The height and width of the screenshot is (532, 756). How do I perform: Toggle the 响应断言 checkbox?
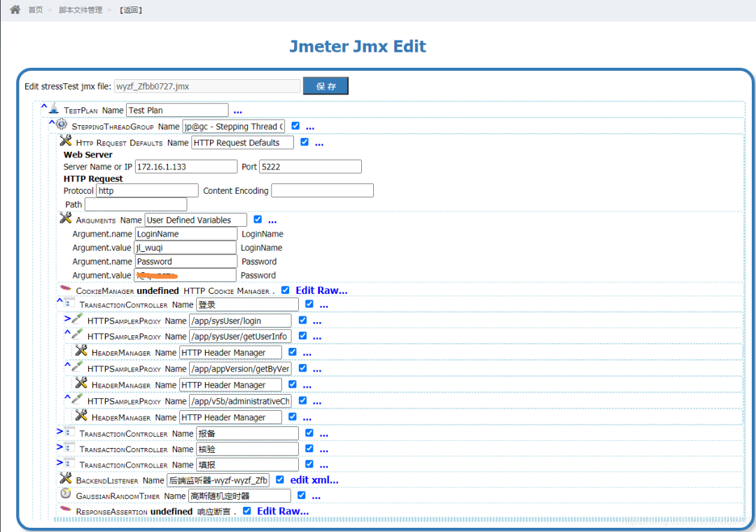[x=247, y=510]
